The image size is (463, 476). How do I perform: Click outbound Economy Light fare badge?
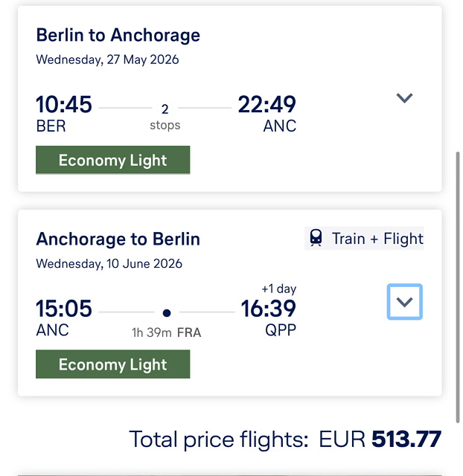coord(113,160)
